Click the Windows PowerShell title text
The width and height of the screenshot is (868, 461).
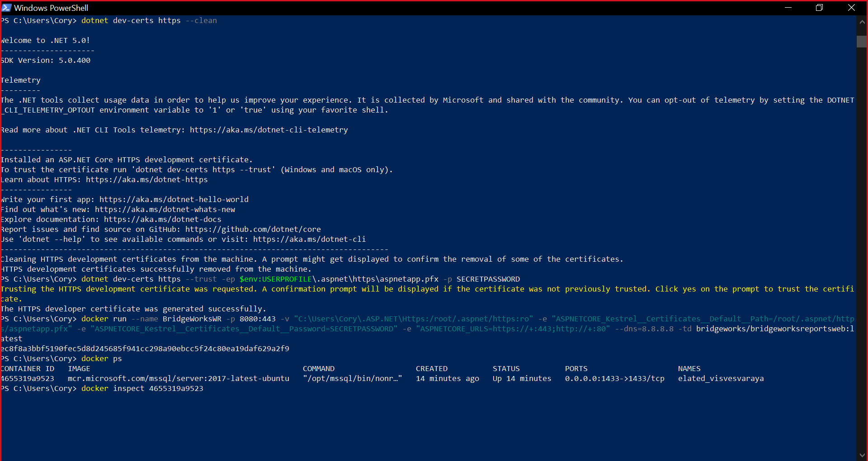pyautogui.click(x=51, y=8)
